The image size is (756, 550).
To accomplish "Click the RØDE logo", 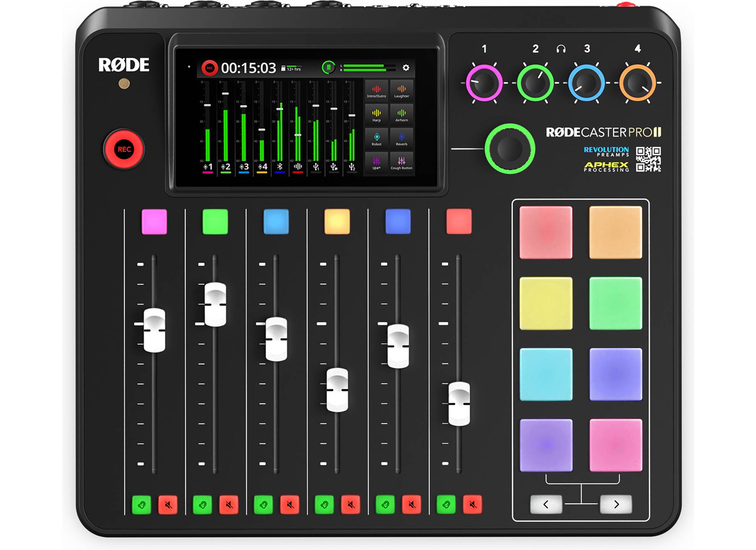I will point(124,65).
